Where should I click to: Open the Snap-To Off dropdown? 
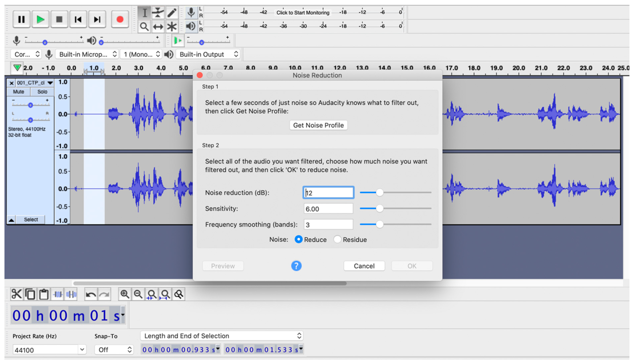[x=114, y=350]
